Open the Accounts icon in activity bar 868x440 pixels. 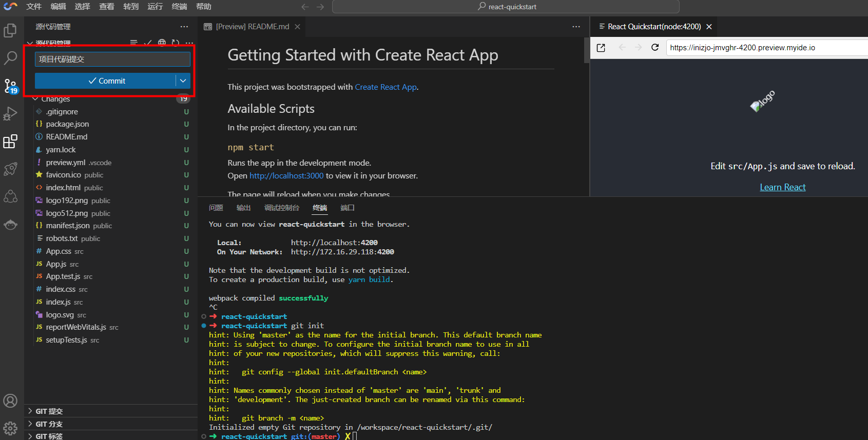click(x=10, y=401)
